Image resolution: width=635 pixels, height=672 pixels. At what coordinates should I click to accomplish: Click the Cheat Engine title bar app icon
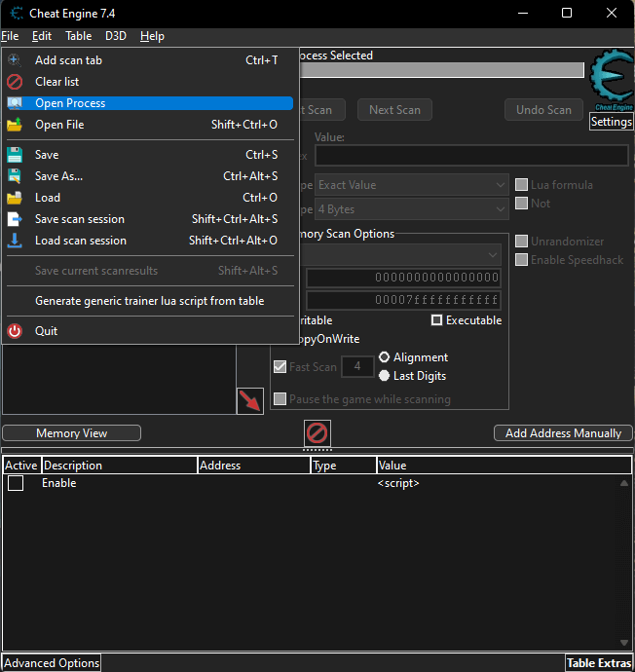17,14
